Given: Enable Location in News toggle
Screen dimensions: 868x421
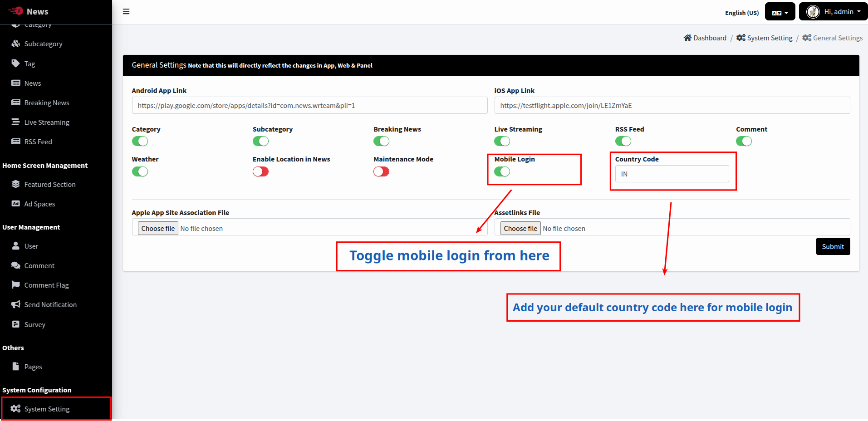Looking at the screenshot, I should (x=260, y=171).
